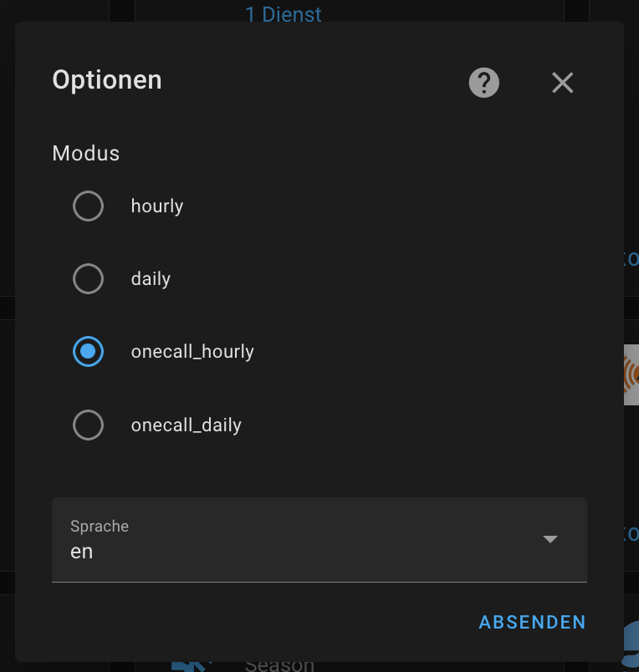Click the 'Season' label behind the dialog
The height and width of the screenshot is (672, 639).
point(279,663)
